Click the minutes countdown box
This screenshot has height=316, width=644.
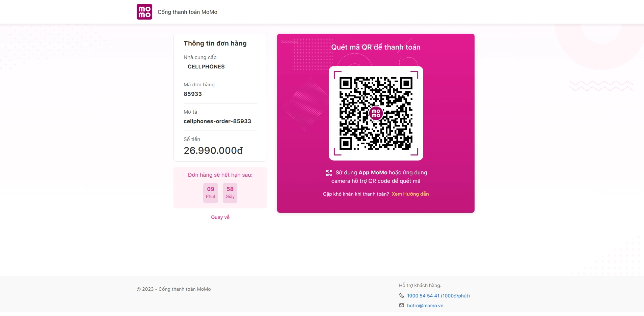(x=211, y=193)
